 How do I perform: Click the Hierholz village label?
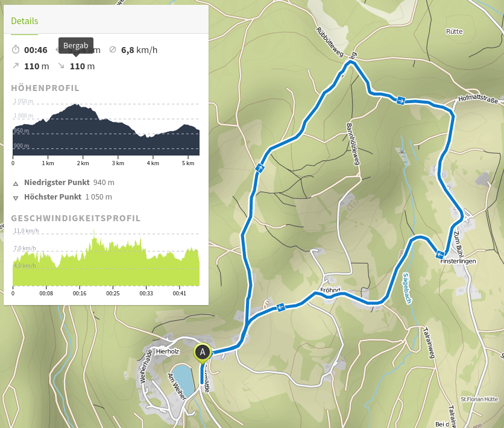168,350
